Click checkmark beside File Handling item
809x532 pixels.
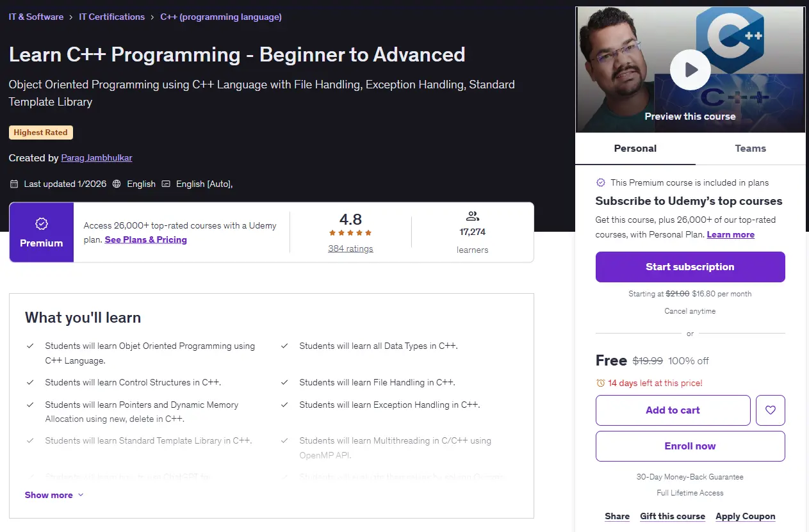(x=284, y=382)
